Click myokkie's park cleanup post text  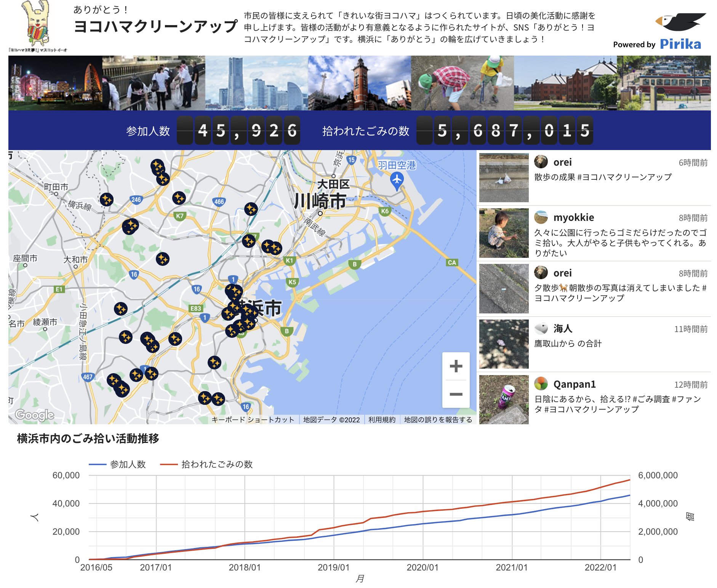tap(617, 242)
